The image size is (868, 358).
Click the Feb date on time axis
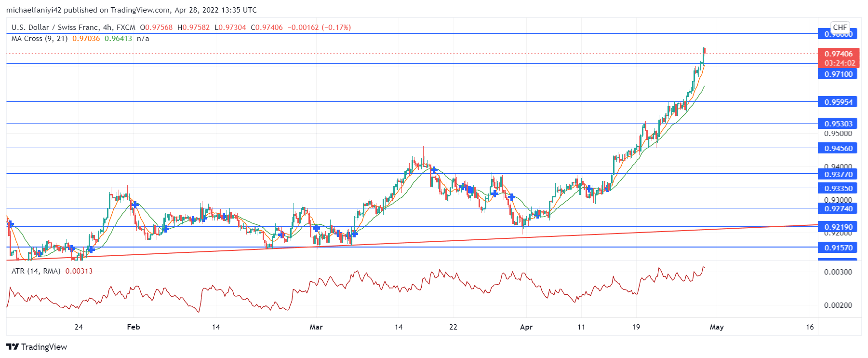(x=134, y=327)
